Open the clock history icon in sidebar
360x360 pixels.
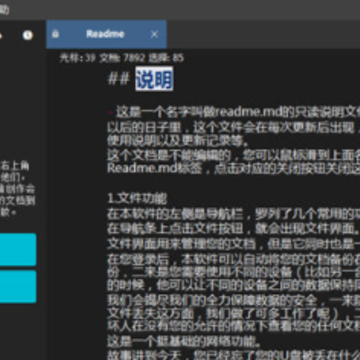click(28, 35)
